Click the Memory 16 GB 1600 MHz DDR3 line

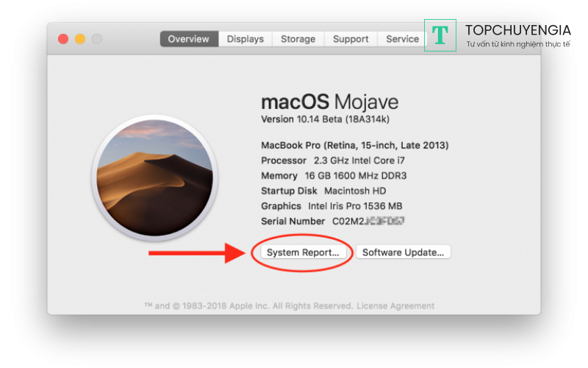pos(334,176)
